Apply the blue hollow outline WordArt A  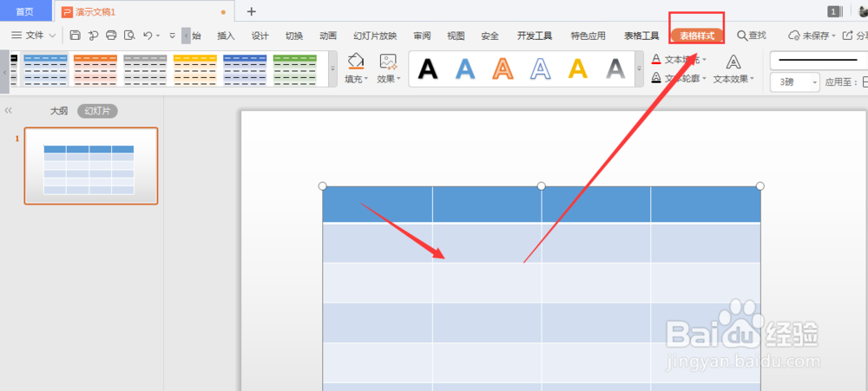pyautogui.click(x=540, y=68)
